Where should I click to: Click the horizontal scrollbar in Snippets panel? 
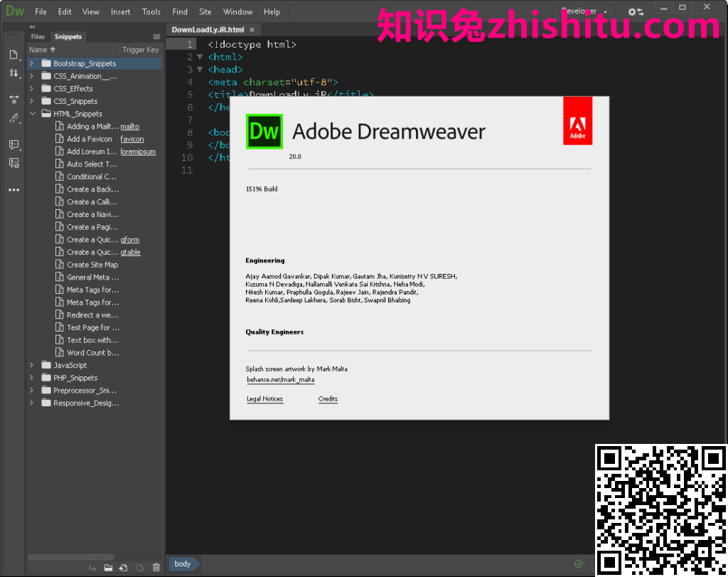70,556
